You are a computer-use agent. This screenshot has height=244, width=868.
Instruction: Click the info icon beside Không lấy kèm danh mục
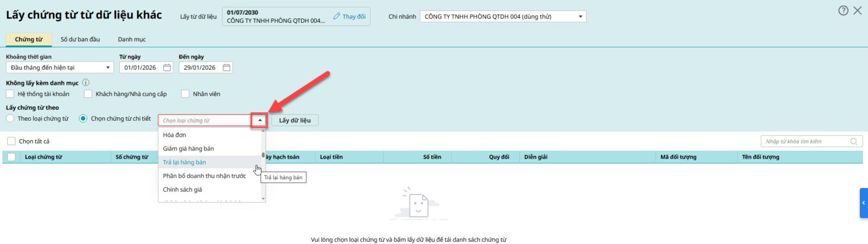coord(86,83)
